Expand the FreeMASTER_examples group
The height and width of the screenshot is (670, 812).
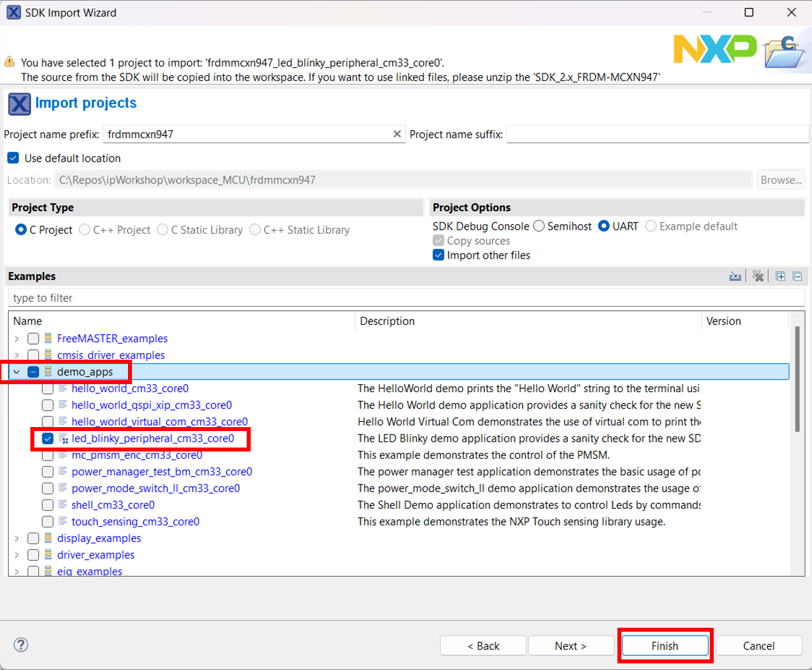pyautogui.click(x=16, y=339)
